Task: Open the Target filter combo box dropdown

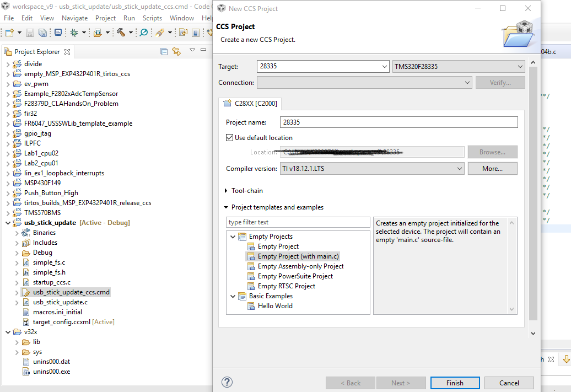Action: 385,66
